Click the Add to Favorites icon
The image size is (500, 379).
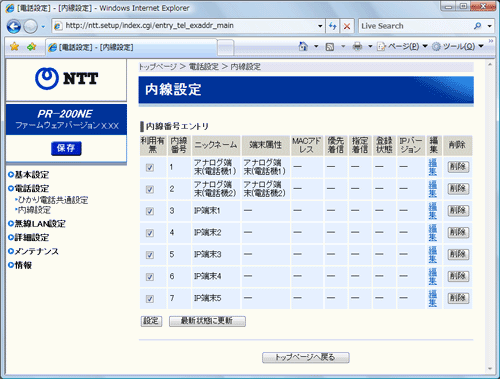pos(32,46)
